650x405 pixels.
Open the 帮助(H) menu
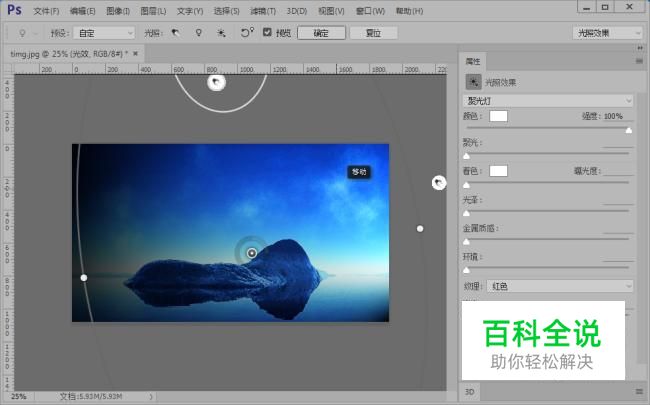click(x=409, y=11)
